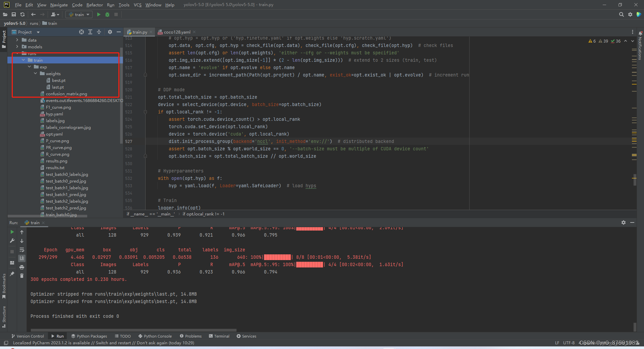Open the user profile dropdown icon
This screenshot has height=349, width=644.
tap(55, 14)
